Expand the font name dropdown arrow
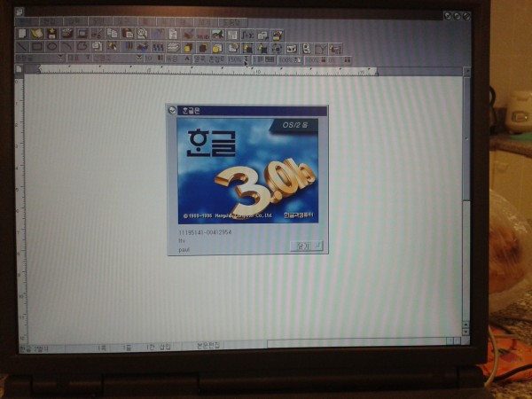The height and width of the screenshot is (399, 532). pos(139,58)
